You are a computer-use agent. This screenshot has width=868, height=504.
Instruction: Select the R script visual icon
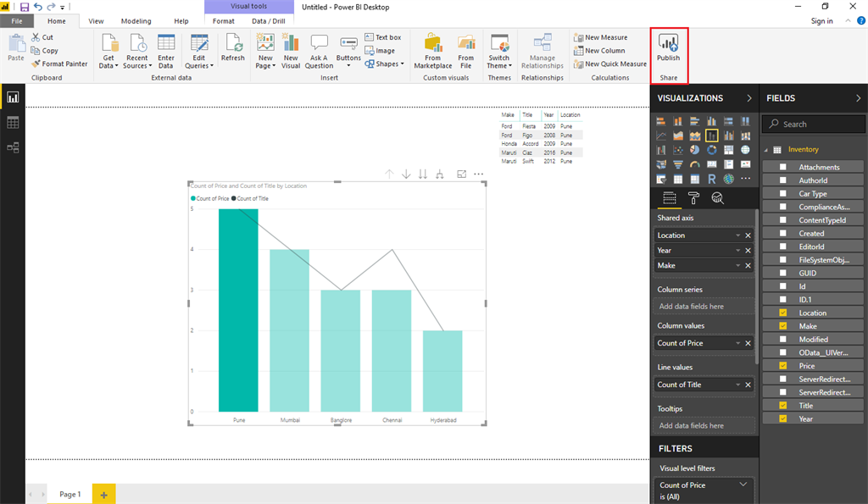click(712, 179)
